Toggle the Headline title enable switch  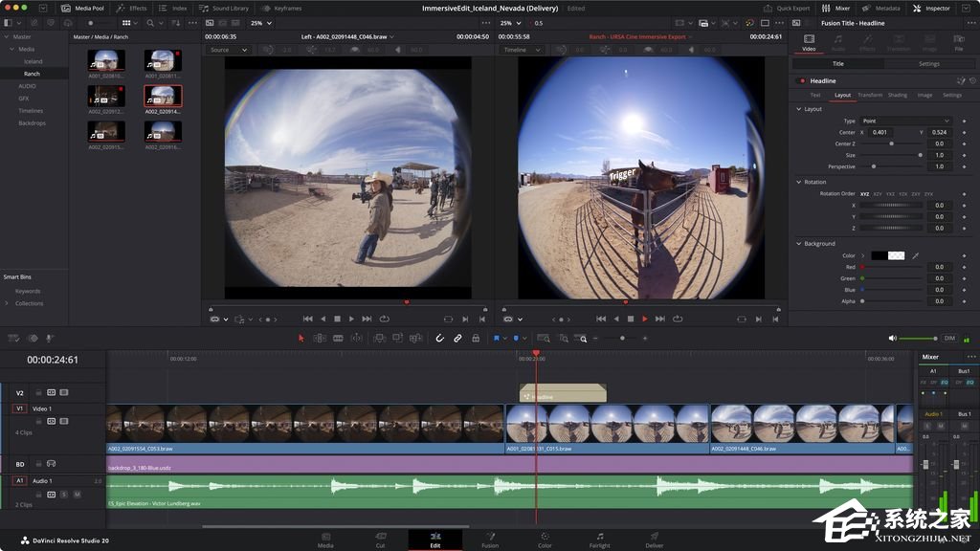(802, 81)
